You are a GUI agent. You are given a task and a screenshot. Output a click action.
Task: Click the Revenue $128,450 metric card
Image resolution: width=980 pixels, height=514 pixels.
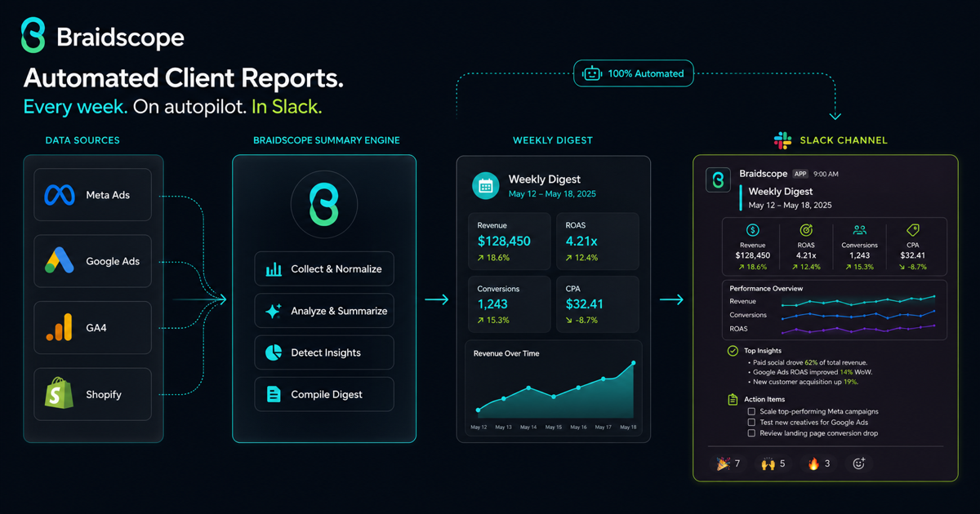pyautogui.click(x=510, y=241)
